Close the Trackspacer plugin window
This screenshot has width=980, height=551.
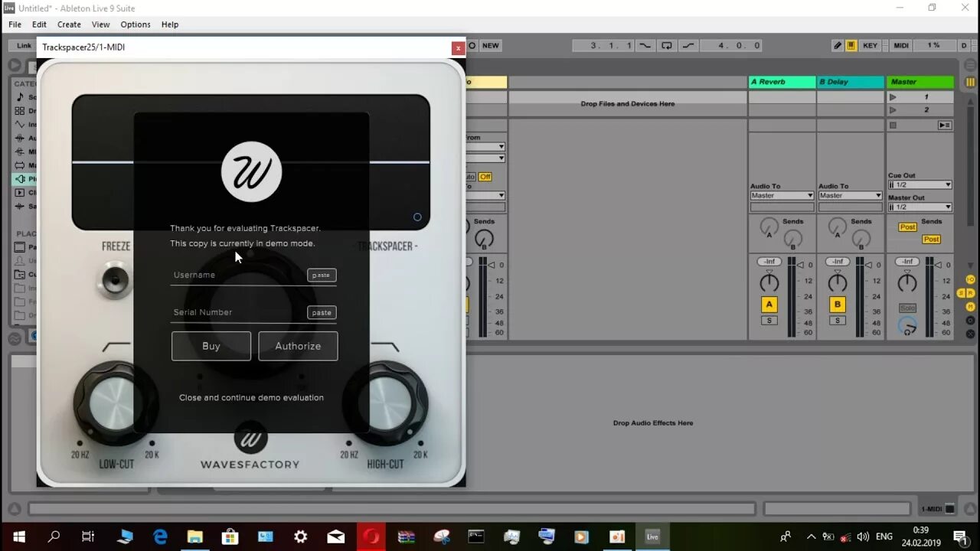[458, 47]
